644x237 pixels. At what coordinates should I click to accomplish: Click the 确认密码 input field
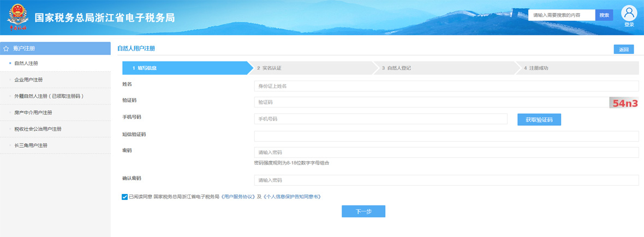point(446,180)
